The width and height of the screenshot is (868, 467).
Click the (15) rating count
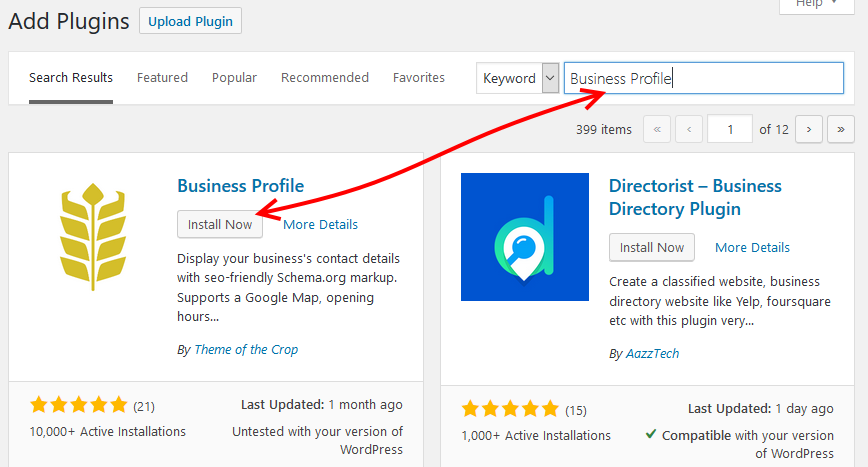[576, 411]
